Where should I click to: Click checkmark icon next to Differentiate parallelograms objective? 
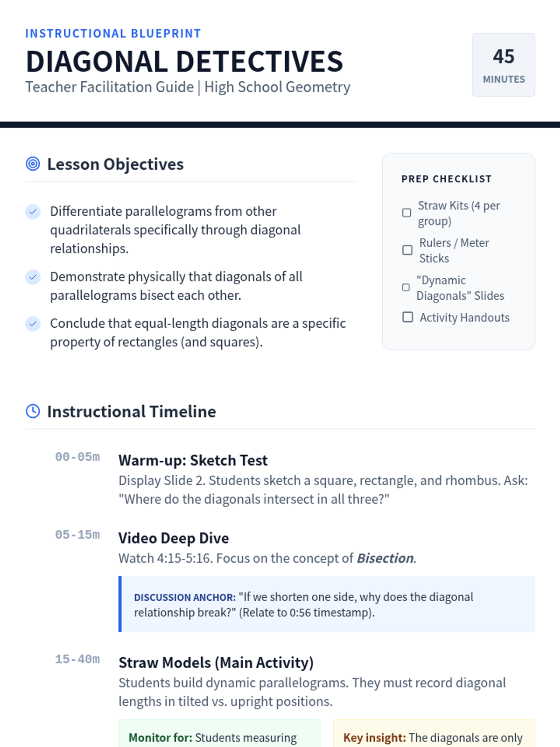pos(33,211)
